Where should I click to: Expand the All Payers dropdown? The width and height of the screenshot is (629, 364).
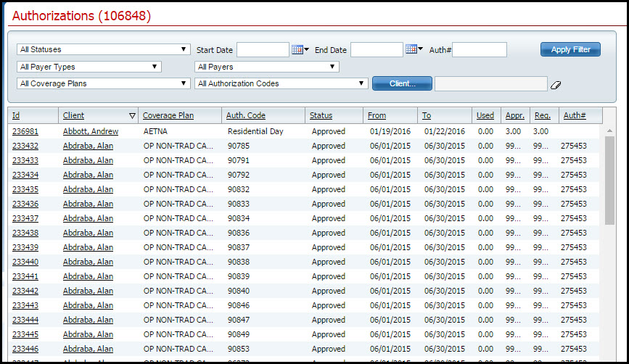[267, 67]
